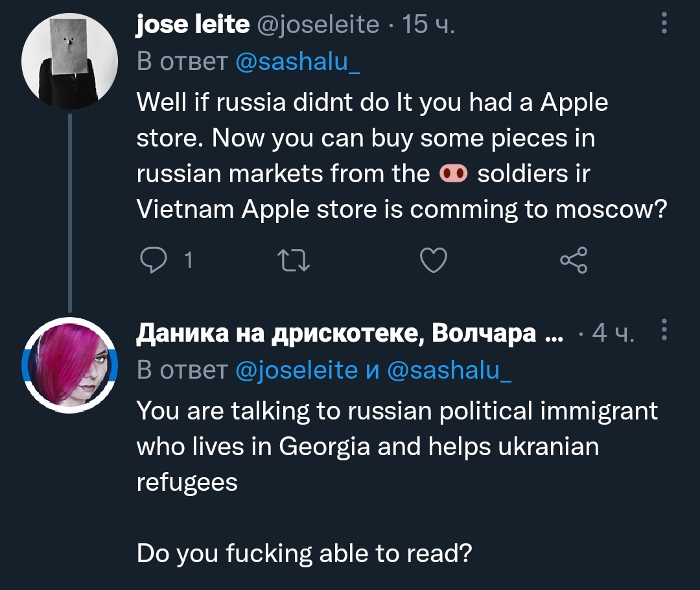Share jose leite's tweet
Viewport: 700px width, 590px height.
click(x=573, y=261)
